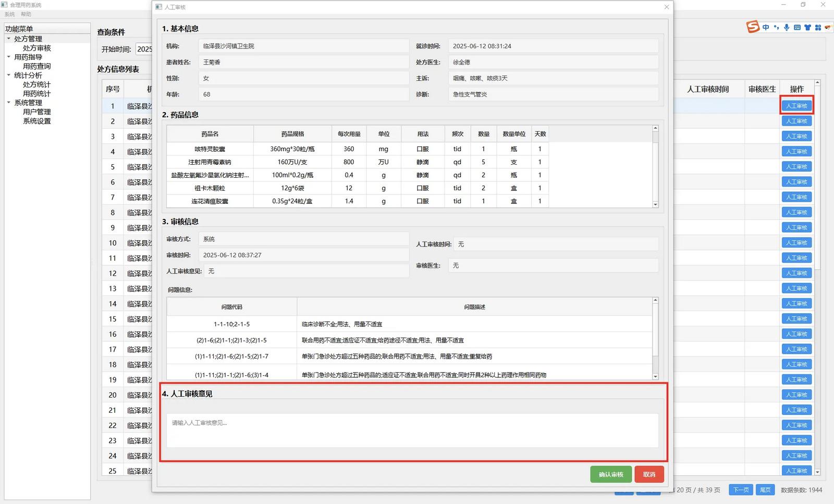This screenshot has width=834, height=504.
Task: Open the 系统 menu
Action: [9, 14]
